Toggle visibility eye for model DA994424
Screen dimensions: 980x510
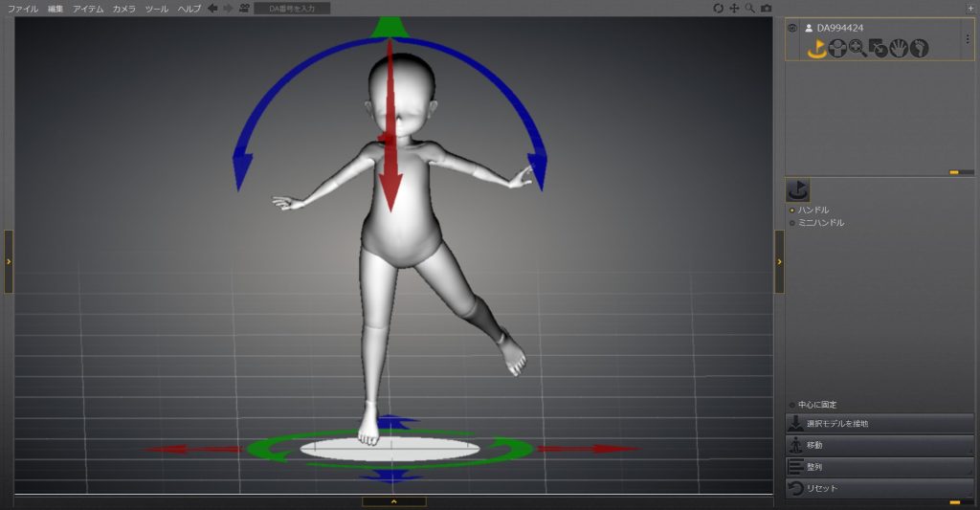(x=792, y=28)
